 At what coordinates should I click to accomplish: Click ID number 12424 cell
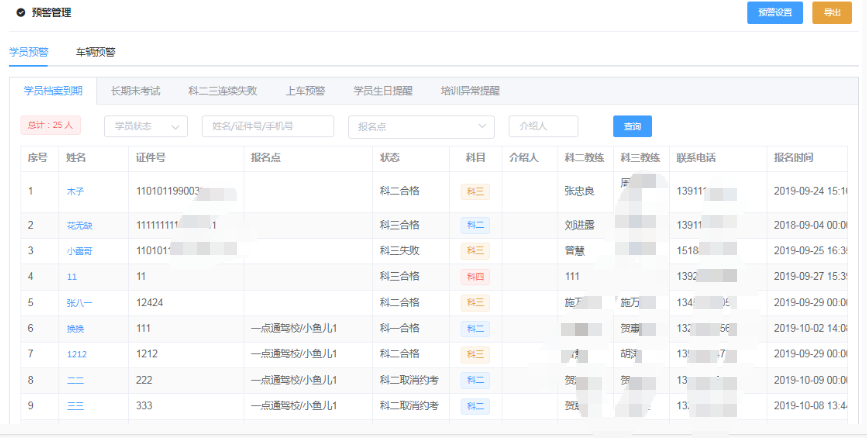(150, 303)
